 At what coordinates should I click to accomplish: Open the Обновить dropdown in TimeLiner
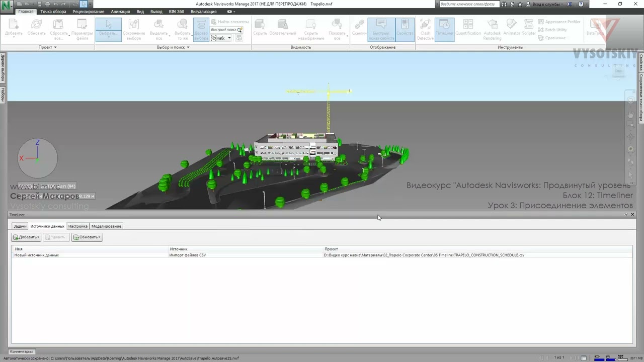tap(87, 237)
